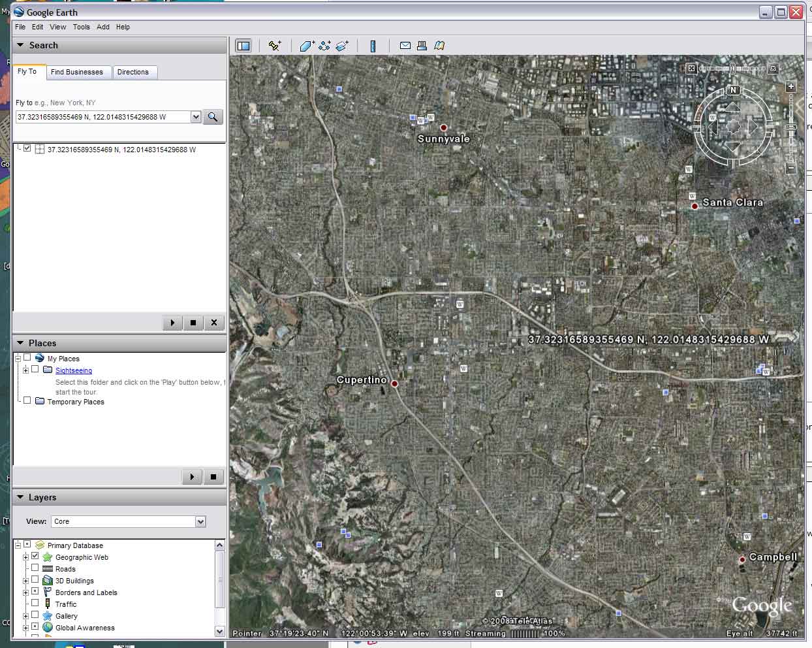The height and width of the screenshot is (648, 812).
Task: Uncheck the Geographic Web layer
Action: pyautogui.click(x=35, y=557)
